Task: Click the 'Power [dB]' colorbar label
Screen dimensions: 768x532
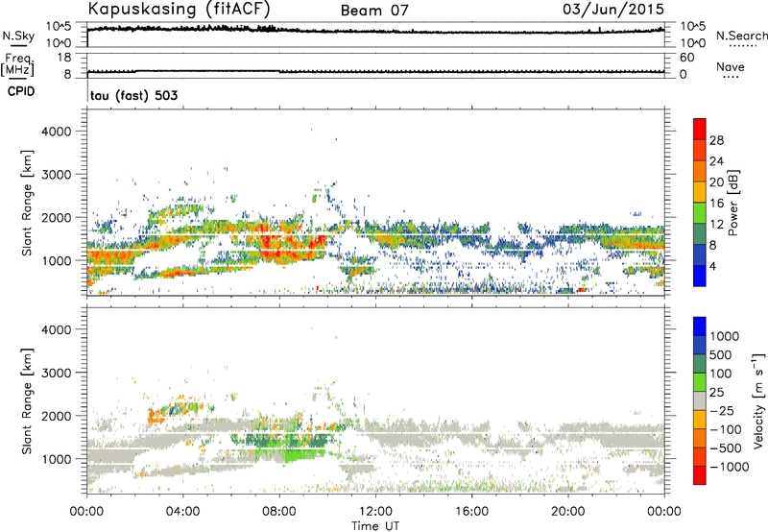Action: click(x=732, y=203)
